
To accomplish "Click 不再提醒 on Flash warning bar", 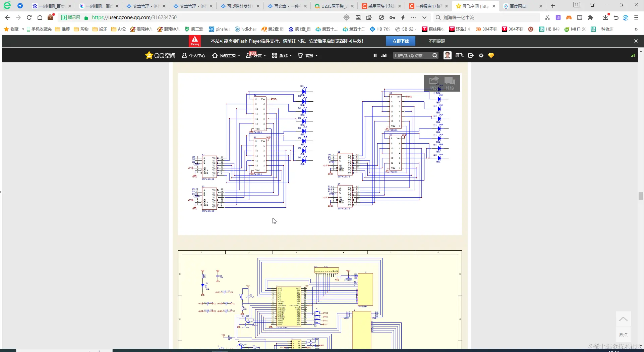I will (x=437, y=41).
